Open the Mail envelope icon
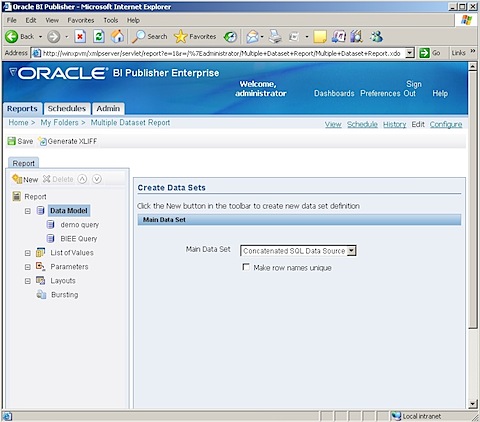The height and width of the screenshot is (422, 480). [253, 37]
